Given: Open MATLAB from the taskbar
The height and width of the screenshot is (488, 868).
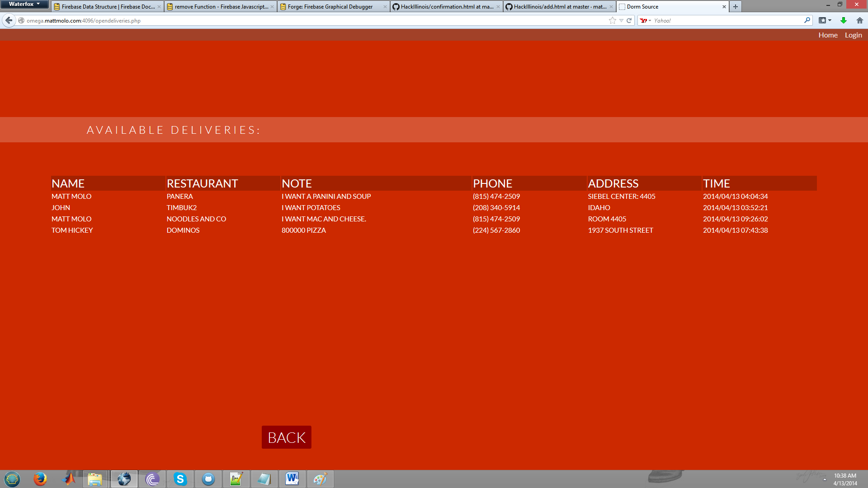Looking at the screenshot, I should pyautogui.click(x=69, y=479).
